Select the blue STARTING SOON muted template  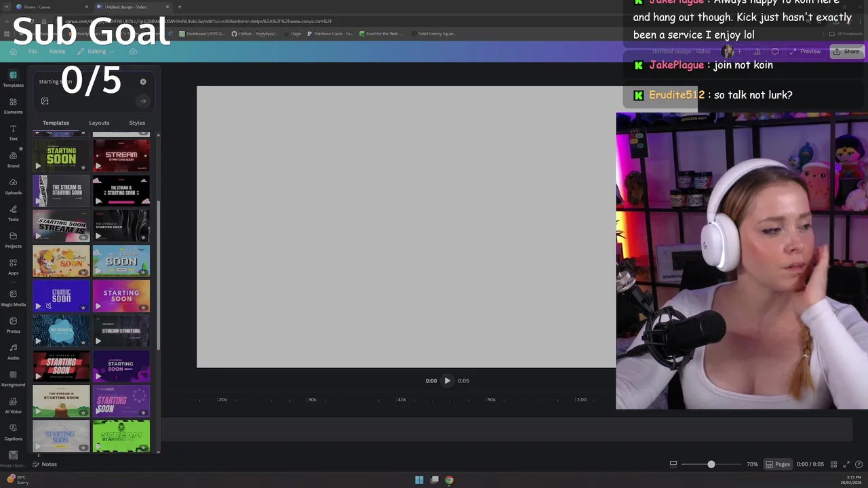point(61,296)
